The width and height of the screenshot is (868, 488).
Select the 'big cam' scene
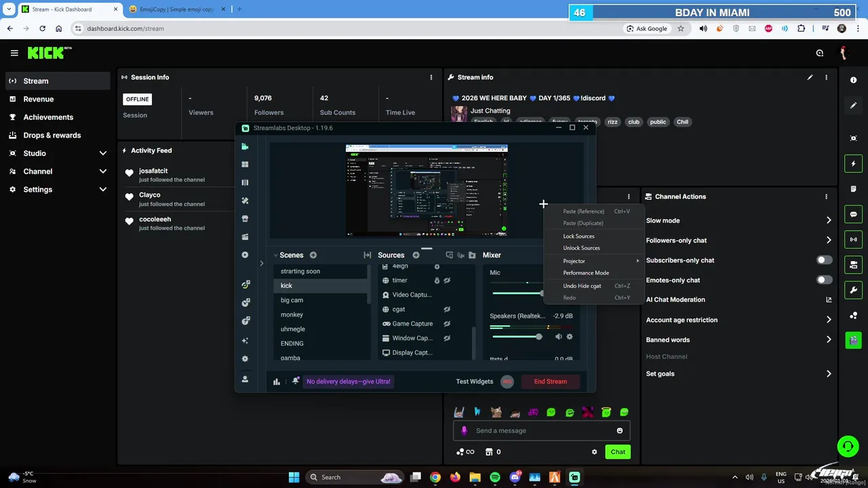[x=292, y=300]
